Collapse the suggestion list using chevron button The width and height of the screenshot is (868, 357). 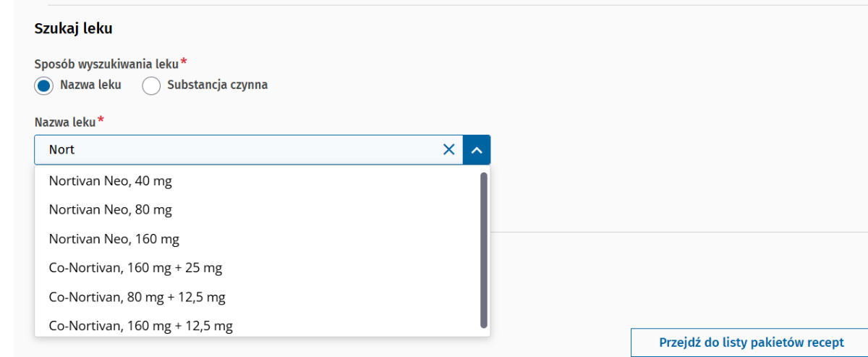click(476, 150)
